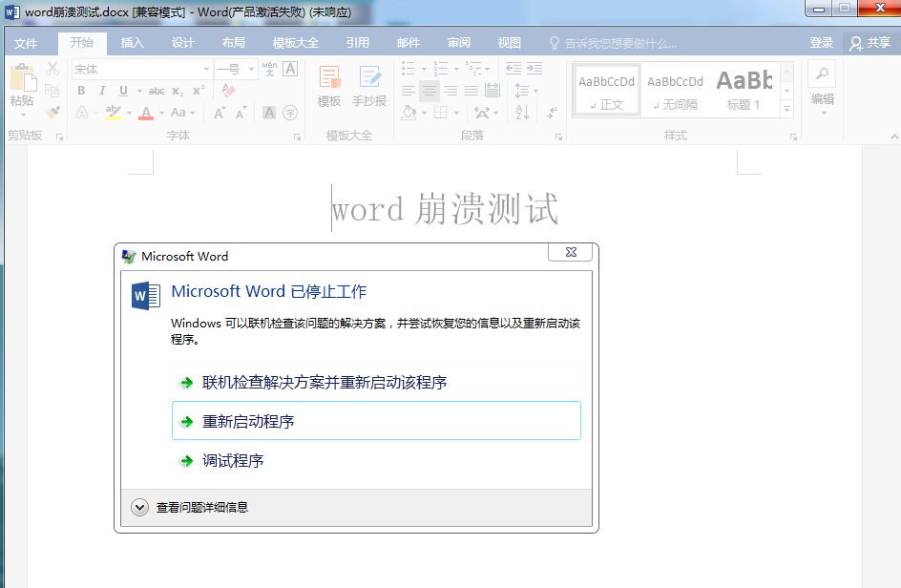The image size is (901, 588).
Task: Open the font name combo box
Action: 142,70
